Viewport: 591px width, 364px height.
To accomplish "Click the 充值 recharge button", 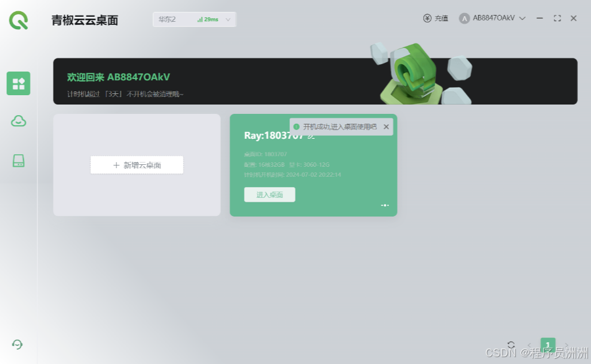I will point(435,18).
